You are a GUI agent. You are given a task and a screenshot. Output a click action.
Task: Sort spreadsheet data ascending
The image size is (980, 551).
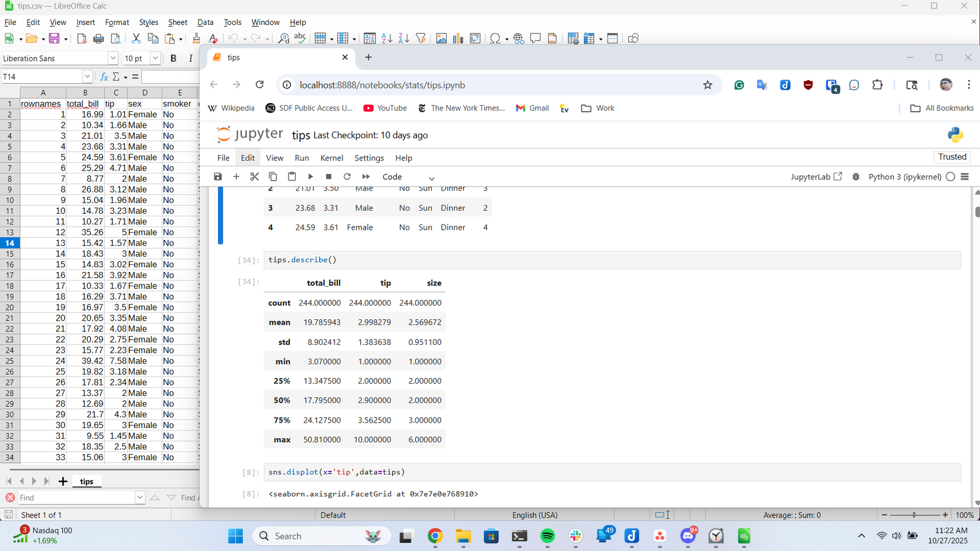pos(387,38)
